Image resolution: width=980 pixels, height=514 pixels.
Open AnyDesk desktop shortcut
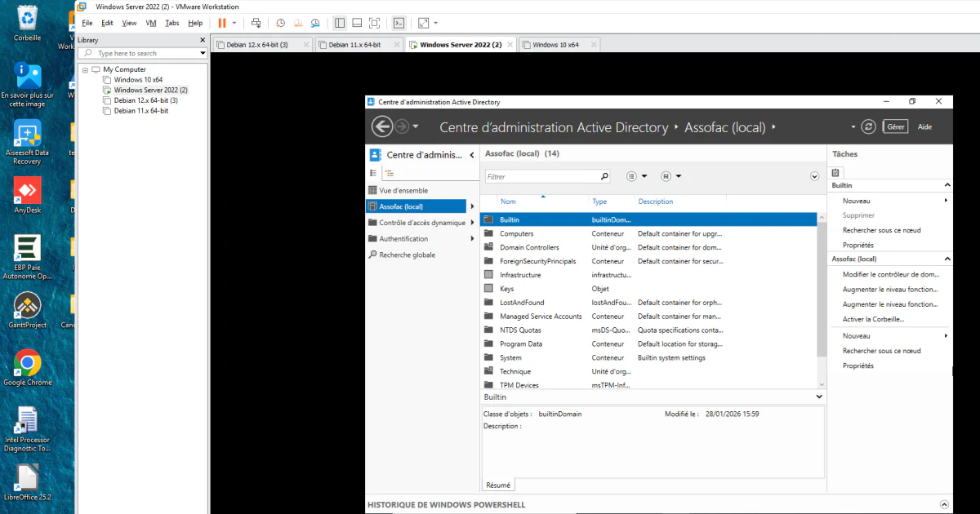27,196
